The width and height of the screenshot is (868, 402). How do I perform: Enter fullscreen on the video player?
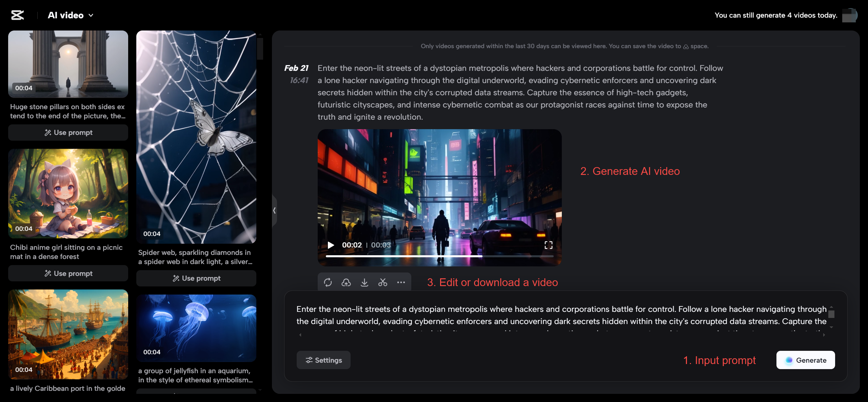point(549,245)
